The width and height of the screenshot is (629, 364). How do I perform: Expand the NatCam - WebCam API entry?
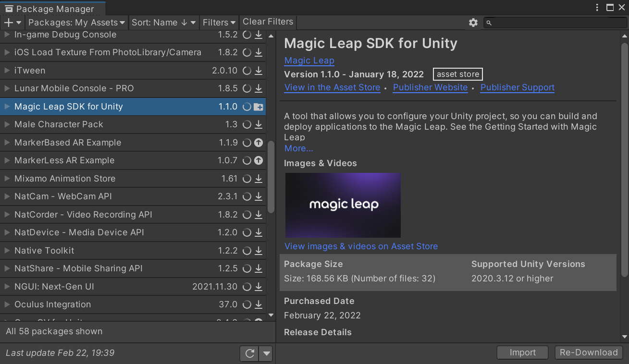(7, 196)
